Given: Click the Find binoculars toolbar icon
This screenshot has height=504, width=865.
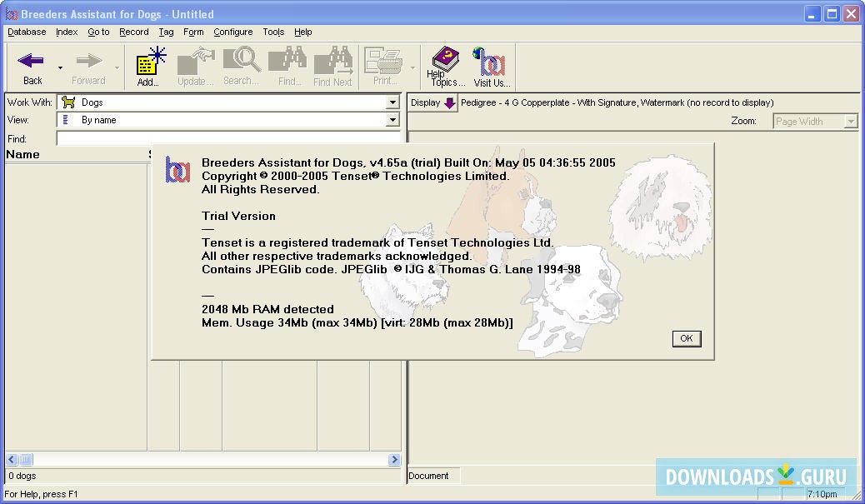Looking at the screenshot, I should click(x=287, y=59).
